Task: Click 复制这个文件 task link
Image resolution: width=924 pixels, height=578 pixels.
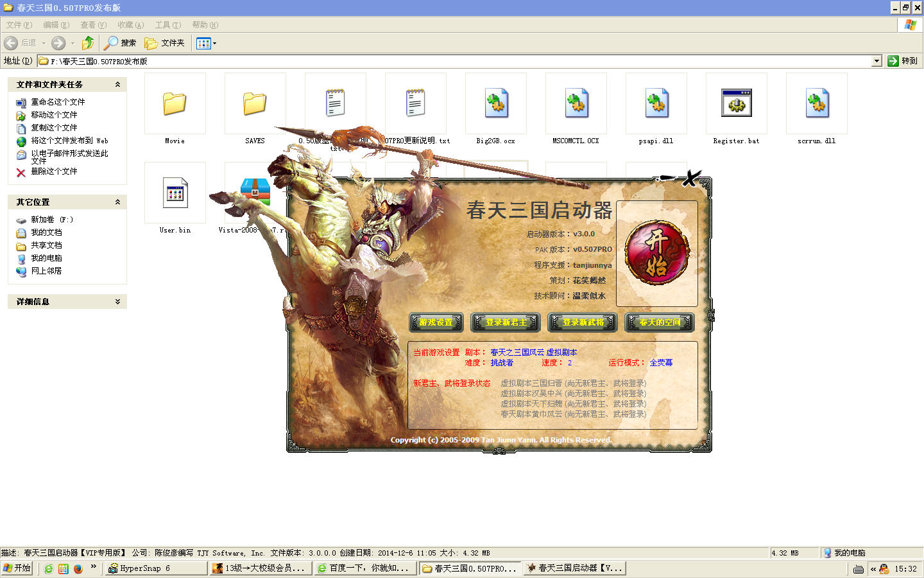Action: pos(54,128)
